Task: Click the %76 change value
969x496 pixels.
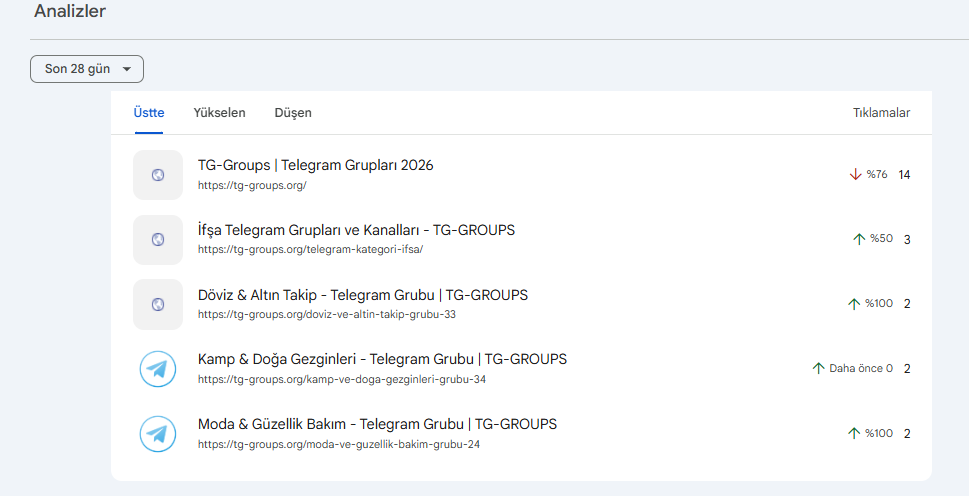Action: coord(877,175)
